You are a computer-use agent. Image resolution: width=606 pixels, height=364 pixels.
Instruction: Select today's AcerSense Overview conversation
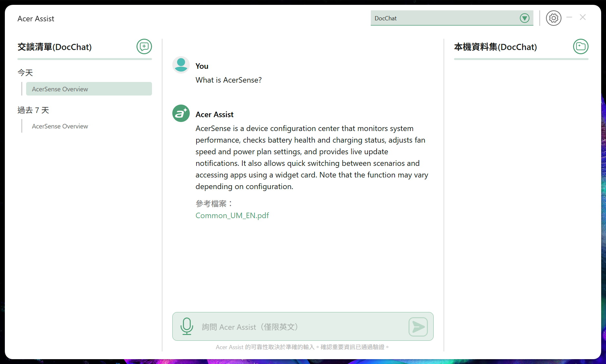tap(89, 89)
